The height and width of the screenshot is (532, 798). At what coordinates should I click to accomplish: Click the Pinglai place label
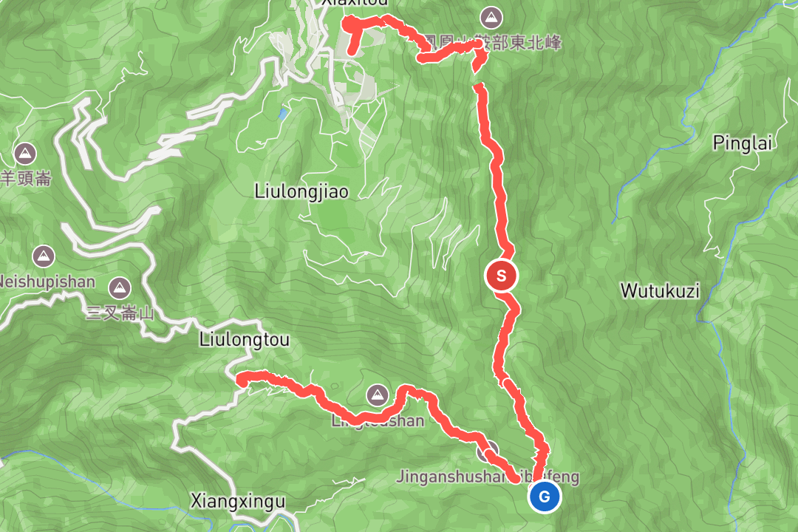(x=743, y=143)
